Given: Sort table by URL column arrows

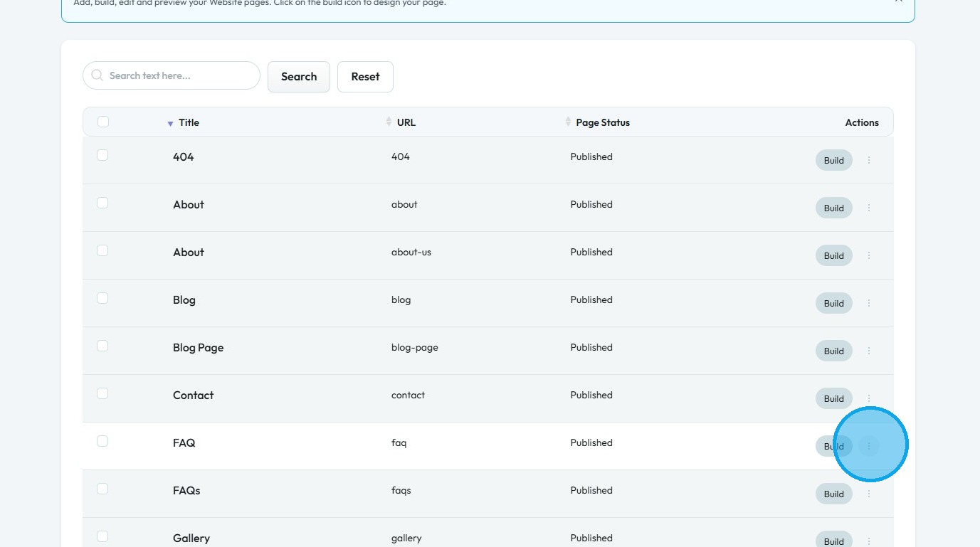Looking at the screenshot, I should pos(389,122).
